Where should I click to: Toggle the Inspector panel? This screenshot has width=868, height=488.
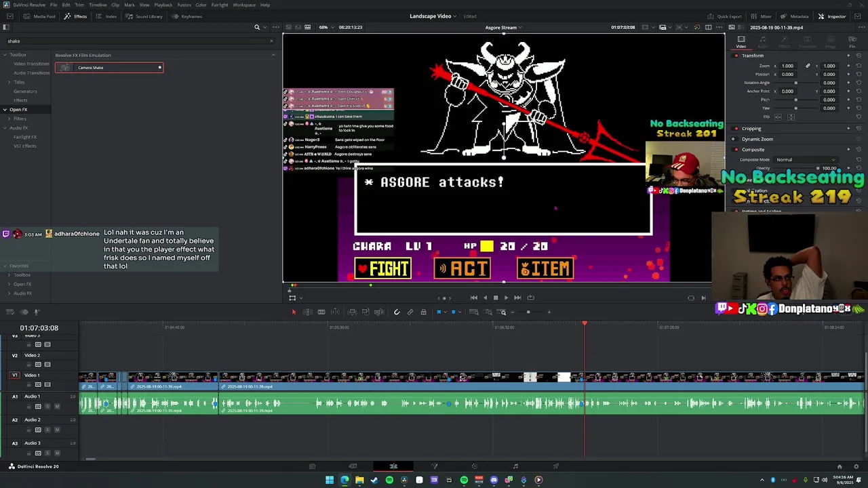(832, 16)
